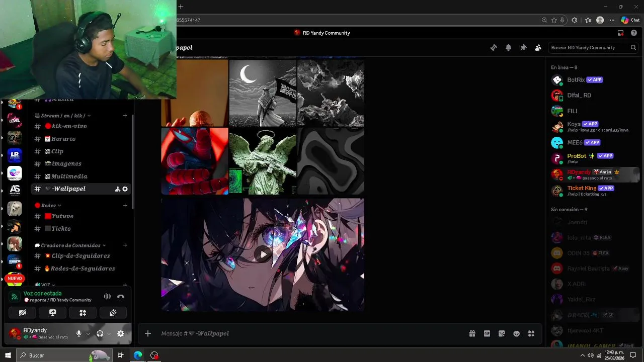Toggle noise suppression waveform icon

pos(107,296)
